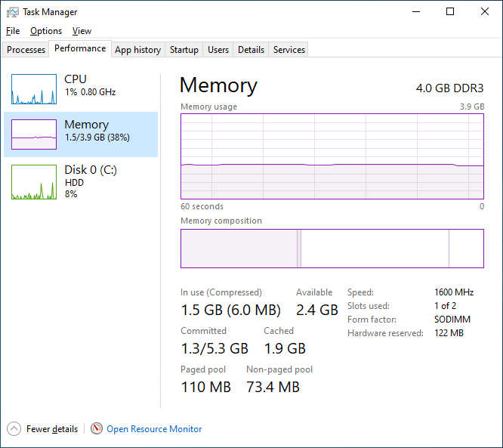Click the Open Resource Monitor link
Viewport: 503px width, 448px height.
point(154,429)
